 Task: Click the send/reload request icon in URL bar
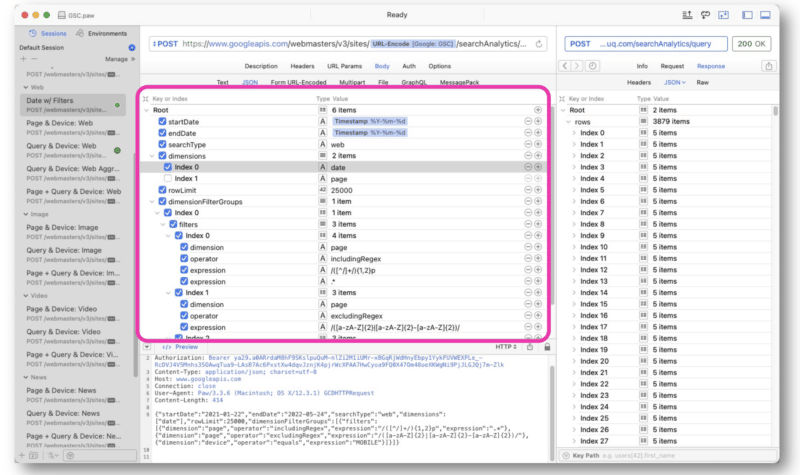coord(539,44)
